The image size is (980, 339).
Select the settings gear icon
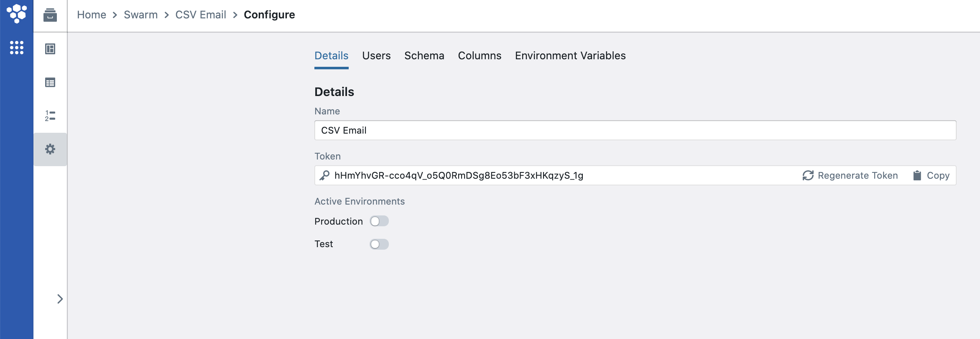[x=50, y=149]
